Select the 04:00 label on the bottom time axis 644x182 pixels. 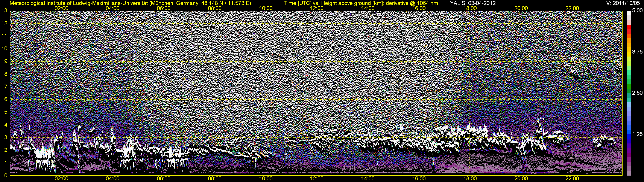click(112, 179)
